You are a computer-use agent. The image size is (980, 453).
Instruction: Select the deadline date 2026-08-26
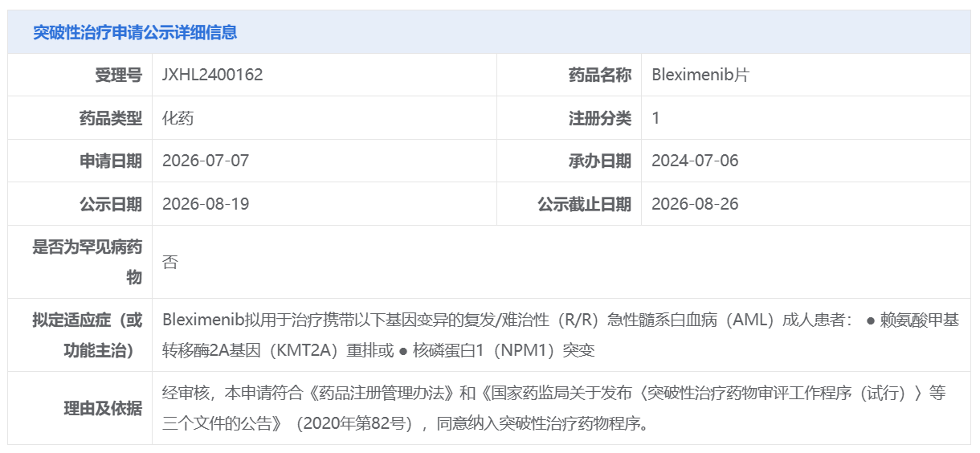(x=695, y=204)
